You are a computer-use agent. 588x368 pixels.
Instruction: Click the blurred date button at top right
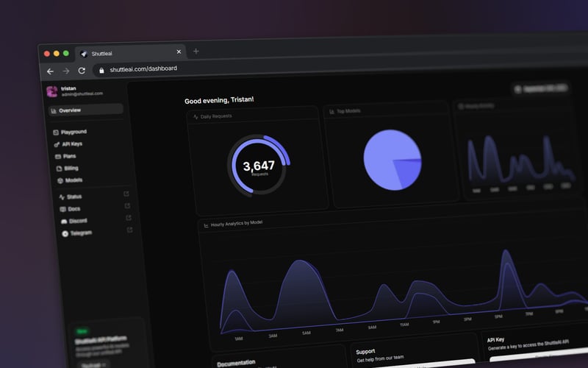tap(540, 88)
